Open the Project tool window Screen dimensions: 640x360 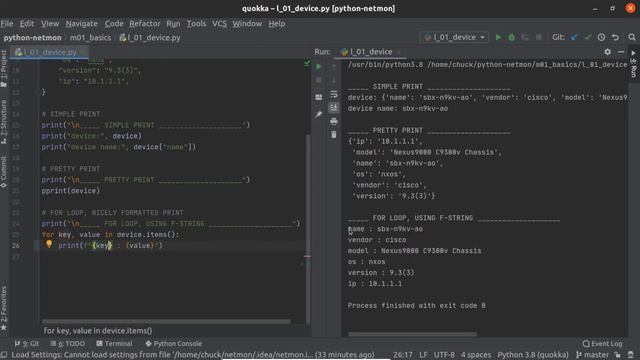(4, 69)
